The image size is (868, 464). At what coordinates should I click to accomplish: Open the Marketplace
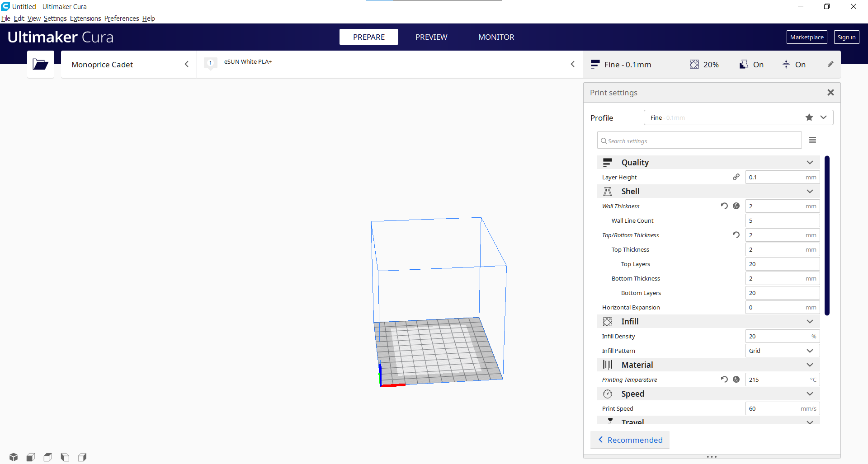click(807, 37)
